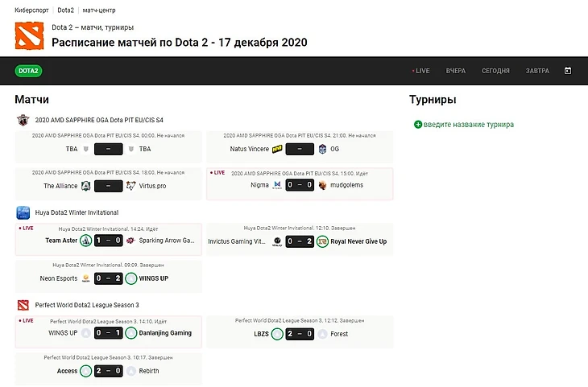588x387 pixels.
Task: Click the Team Aster logo
Action: coord(85,241)
